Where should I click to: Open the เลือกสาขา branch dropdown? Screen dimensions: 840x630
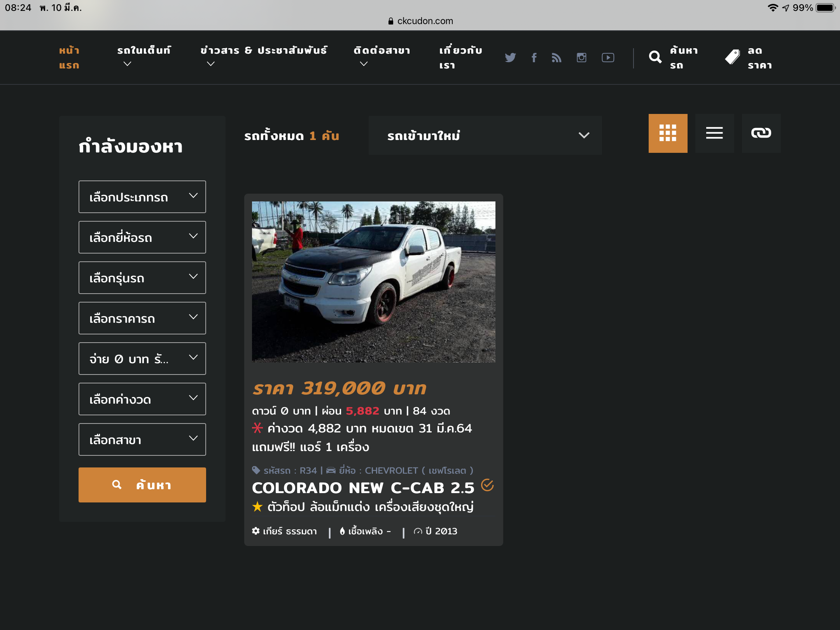[142, 439]
